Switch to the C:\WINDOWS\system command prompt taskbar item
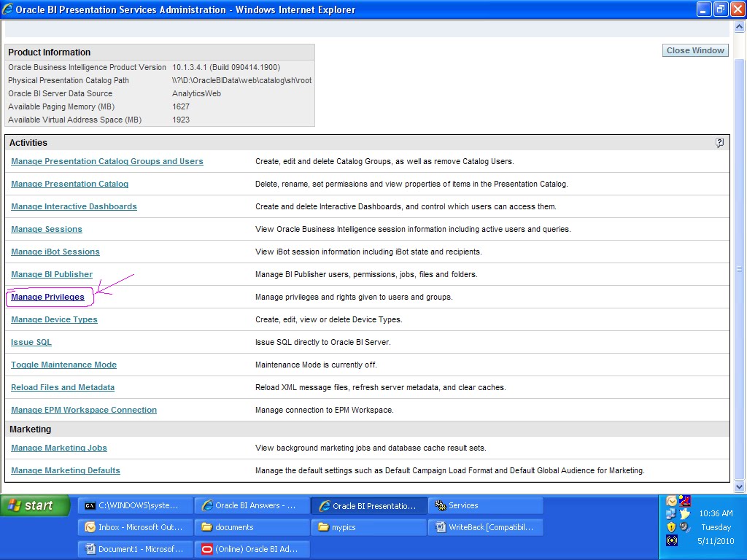The image size is (747, 560). [x=136, y=506]
